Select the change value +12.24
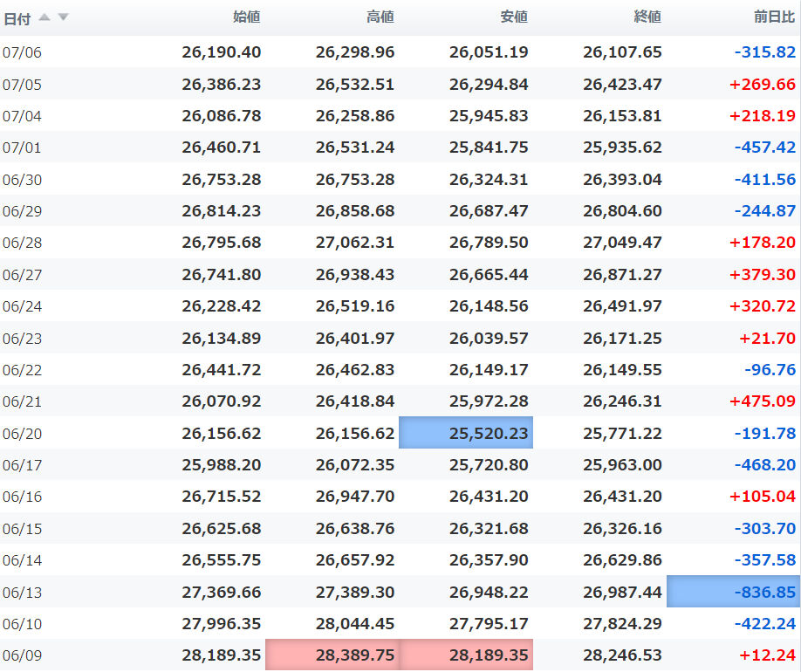The image size is (801, 672). tap(767, 655)
